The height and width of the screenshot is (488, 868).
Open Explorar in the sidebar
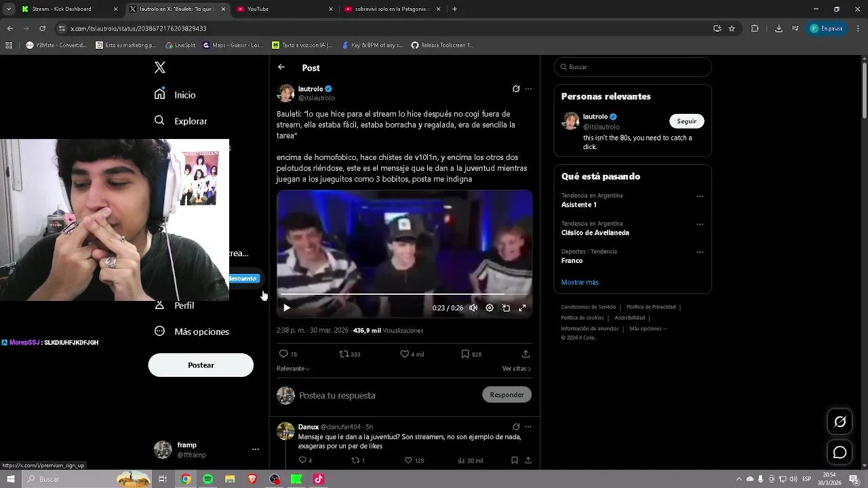tap(180, 121)
